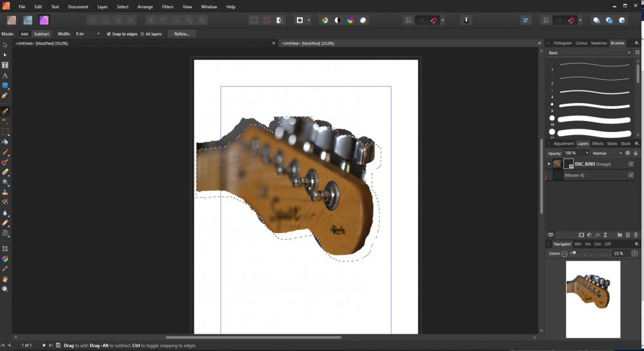Open the Filters menu
This screenshot has height=351, width=644.
pyautogui.click(x=167, y=6)
